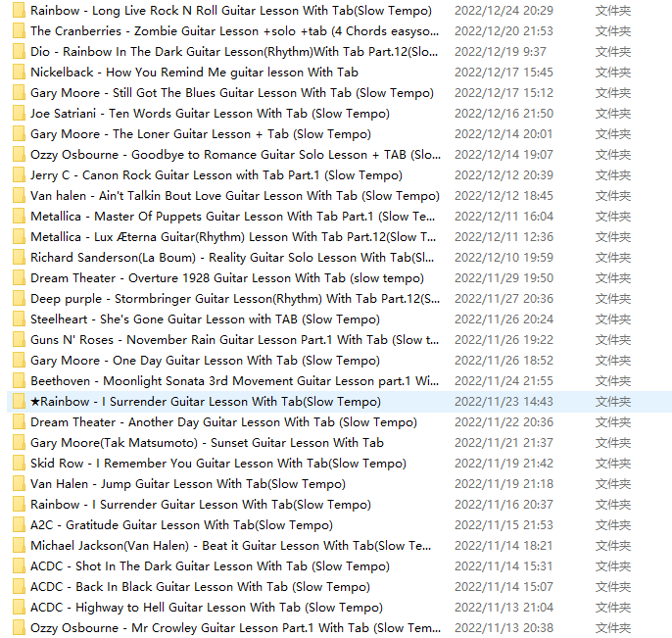
Task: Select 'Dream Theater - Another Day' folder name
Action: 223,421
